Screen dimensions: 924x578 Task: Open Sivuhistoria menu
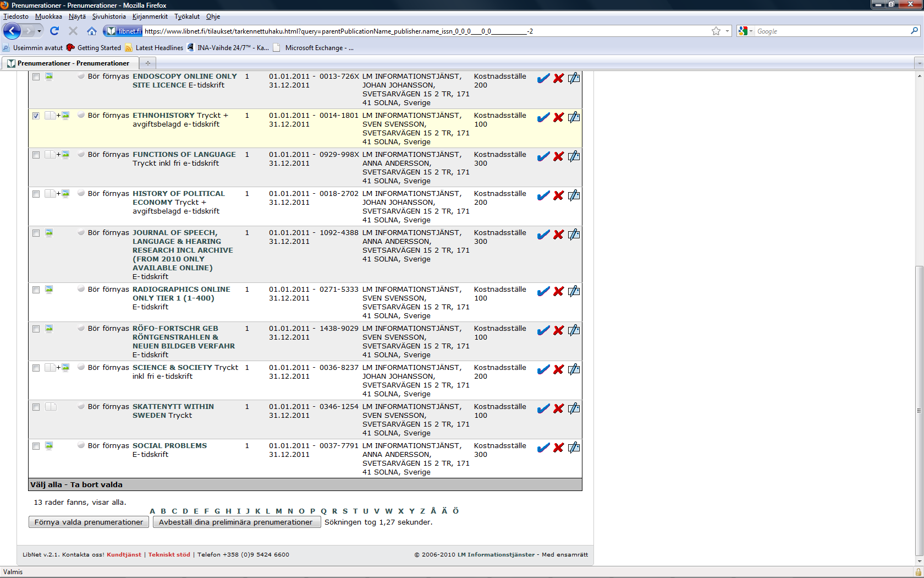click(x=109, y=17)
